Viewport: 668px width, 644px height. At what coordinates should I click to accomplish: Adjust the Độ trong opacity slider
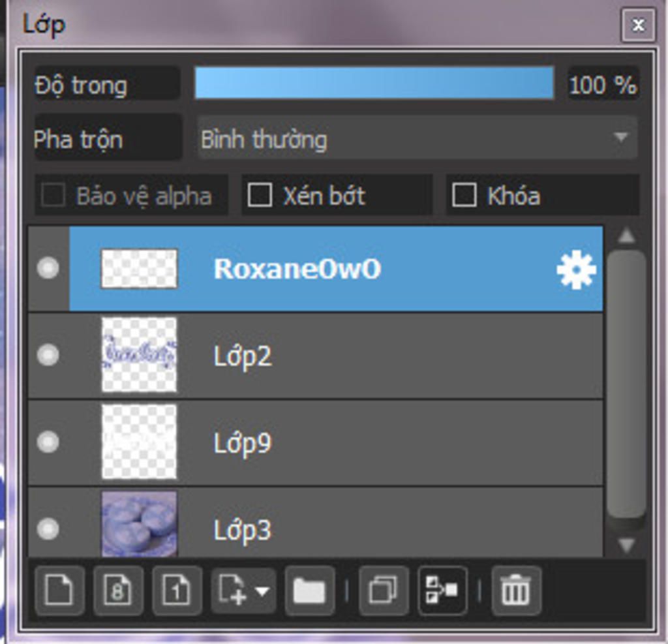click(374, 83)
